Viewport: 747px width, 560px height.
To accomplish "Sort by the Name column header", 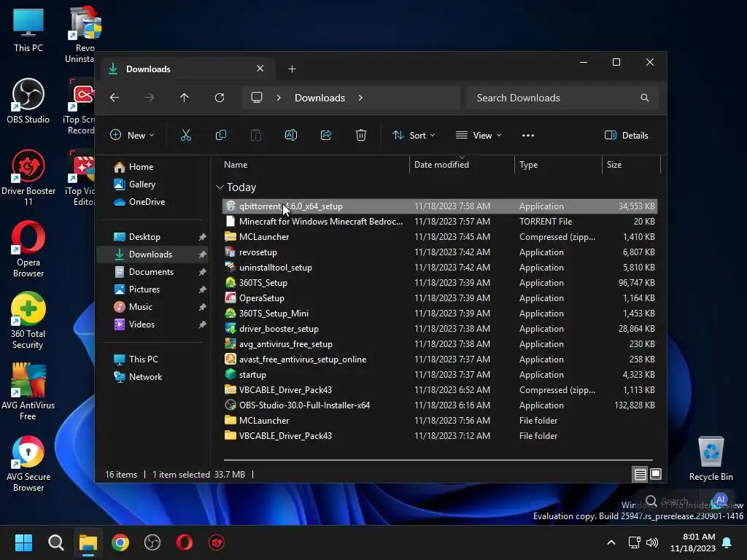I will [236, 165].
